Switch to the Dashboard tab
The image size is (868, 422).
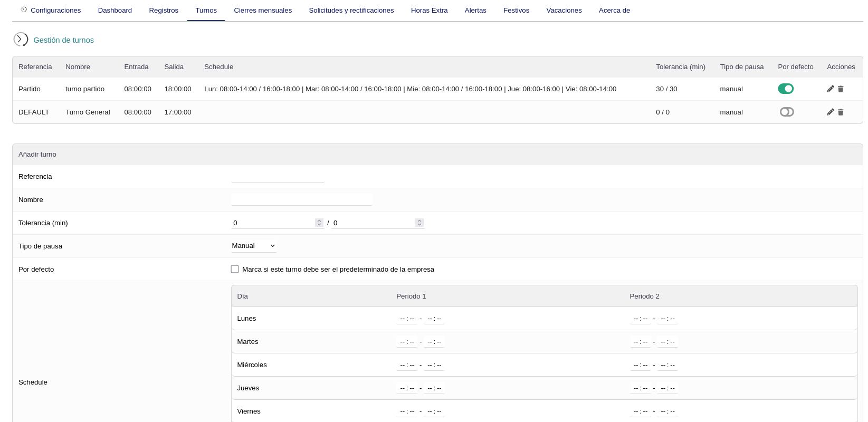click(x=115, y=10)
